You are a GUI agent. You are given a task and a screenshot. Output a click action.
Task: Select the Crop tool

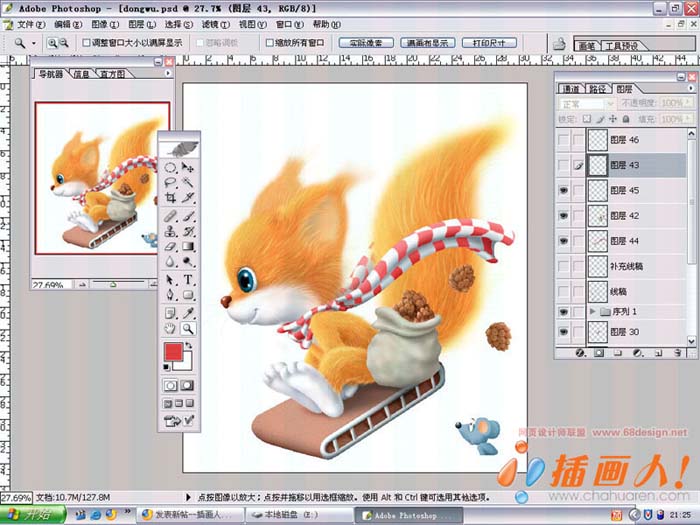pyautogui.click(x=170, y=197)
